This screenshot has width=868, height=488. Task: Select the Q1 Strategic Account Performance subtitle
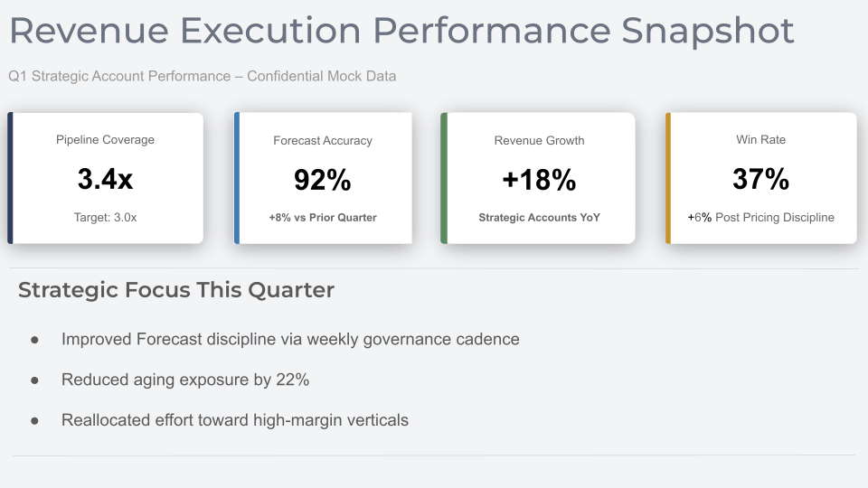coord(202,76)
